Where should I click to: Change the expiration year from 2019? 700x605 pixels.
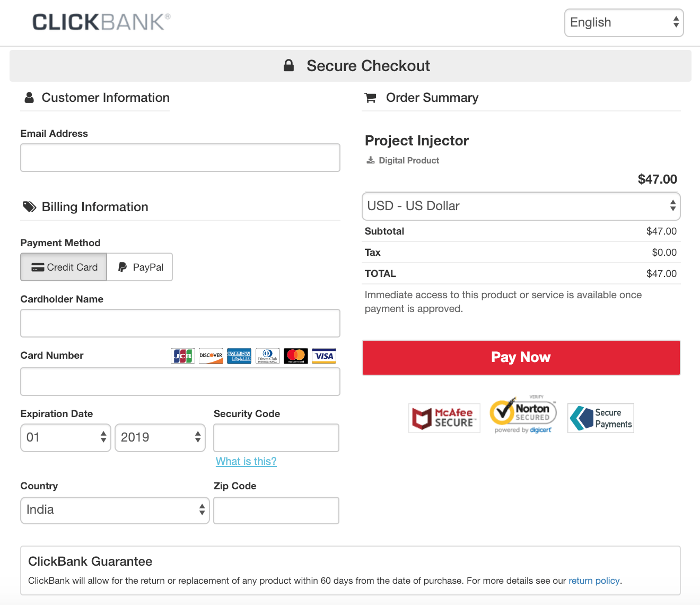tap(160, 438)
